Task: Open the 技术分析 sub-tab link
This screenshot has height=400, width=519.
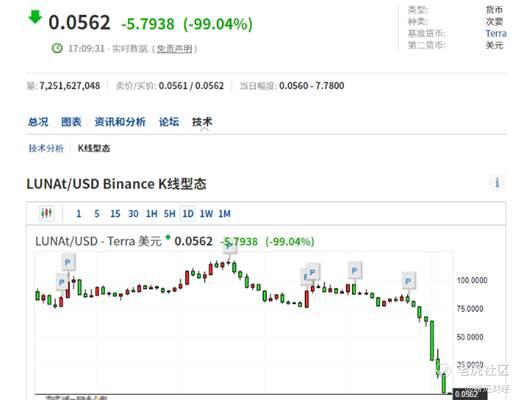Action: 46,148
